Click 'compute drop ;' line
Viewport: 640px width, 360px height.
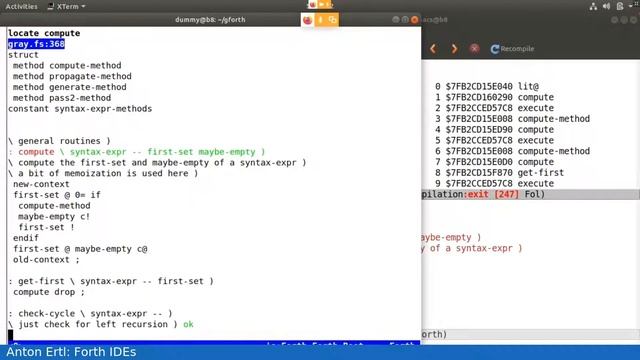[49, 292]
